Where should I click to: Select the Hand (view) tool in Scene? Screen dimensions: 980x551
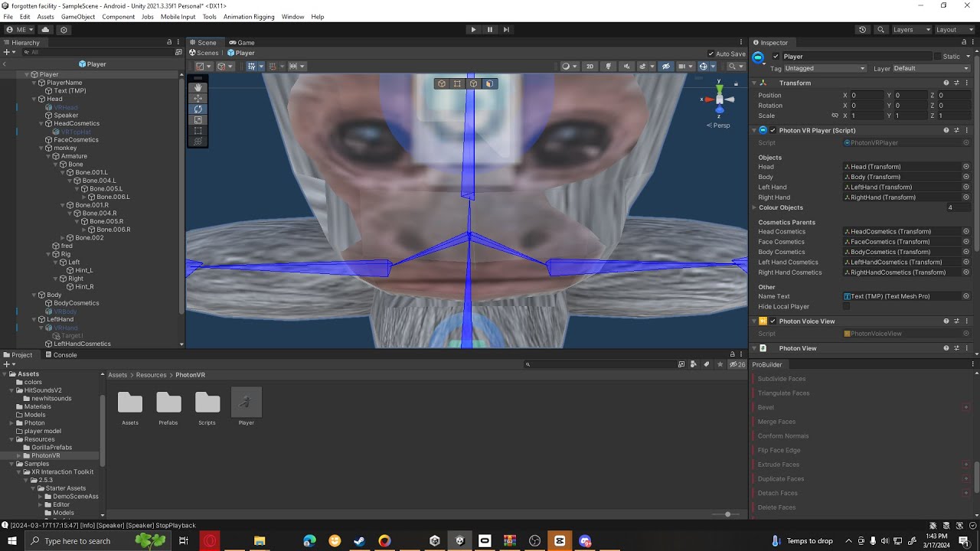click(x=198, y=87)
